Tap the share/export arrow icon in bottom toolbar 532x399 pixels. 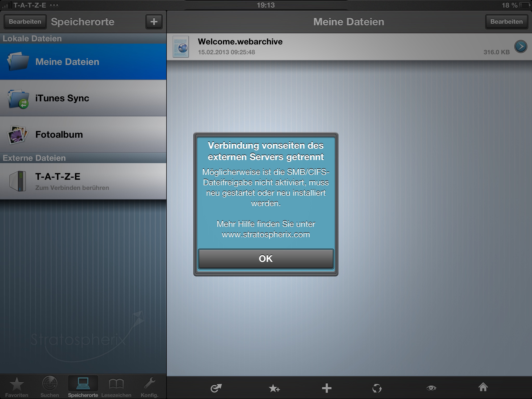216,388
